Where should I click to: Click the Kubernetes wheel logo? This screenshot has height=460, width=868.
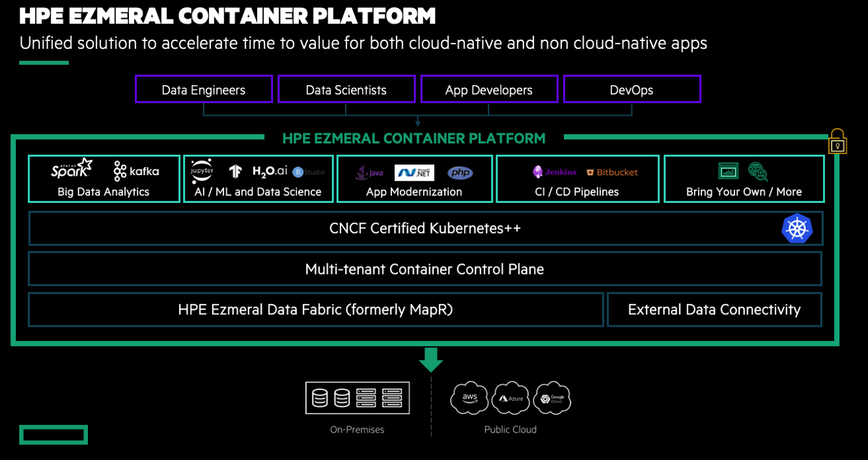point(797,228)
